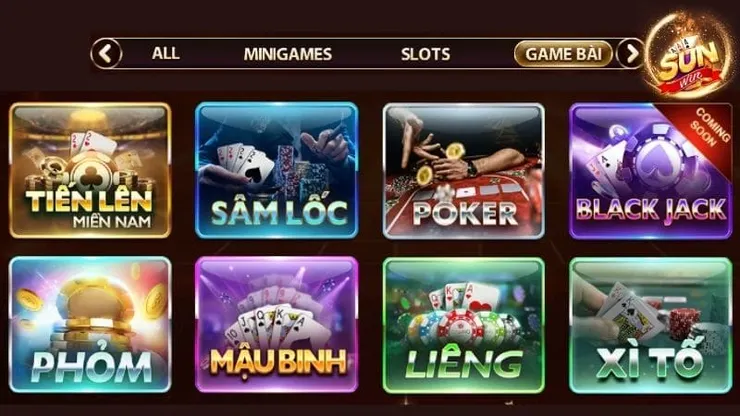
Task: Click the Sun Win logo
Action: (689, 56)
